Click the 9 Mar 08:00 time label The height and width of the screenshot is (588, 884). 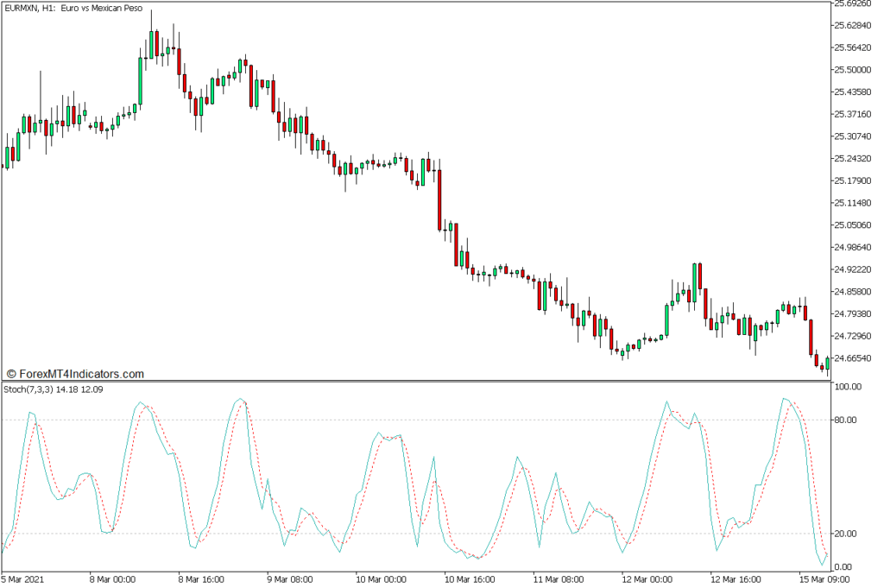[292, 579]
